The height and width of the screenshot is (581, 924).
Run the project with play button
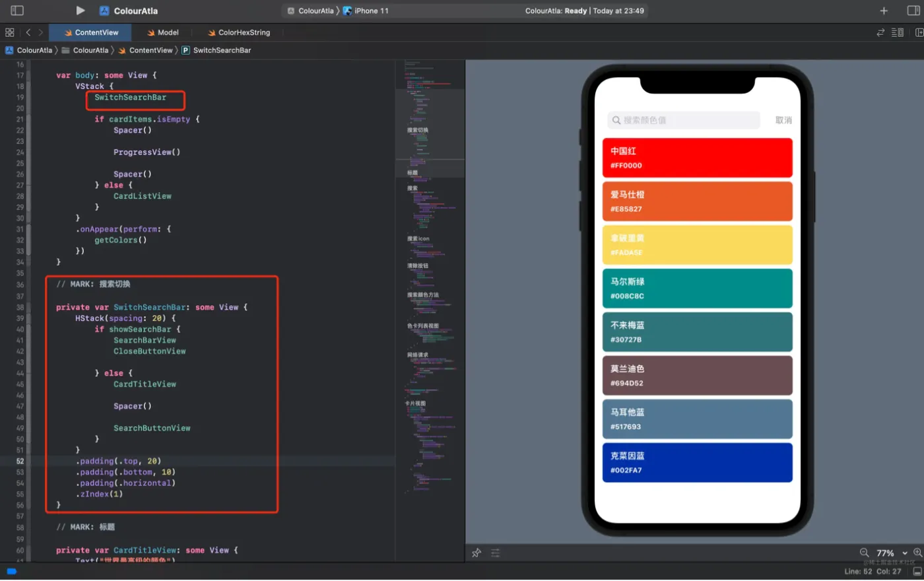pos(80,11)
